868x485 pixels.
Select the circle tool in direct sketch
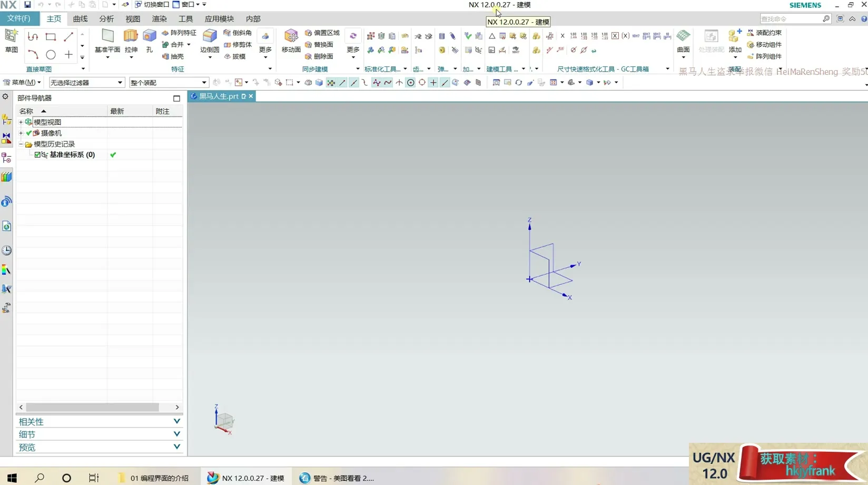point(51,55)
